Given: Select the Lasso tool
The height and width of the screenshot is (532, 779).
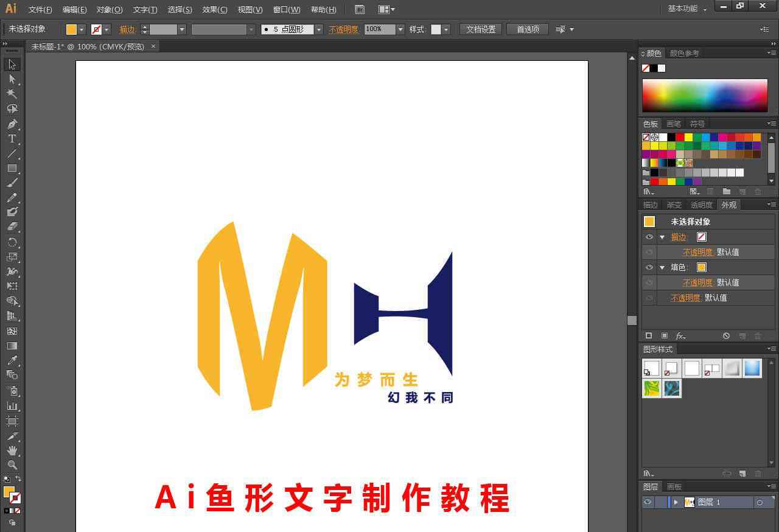Looking at the screenshot, I should click(x=12, y=108).
